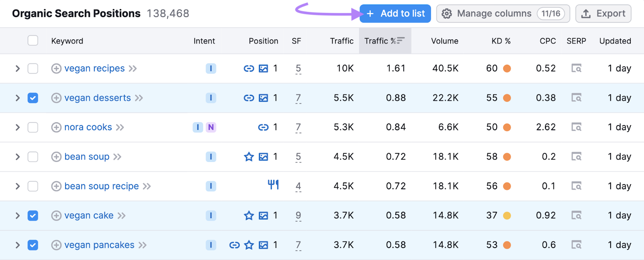Click the double-arrow icon after nora cooks
The image size is (644, 260).
tap(120, 127)
